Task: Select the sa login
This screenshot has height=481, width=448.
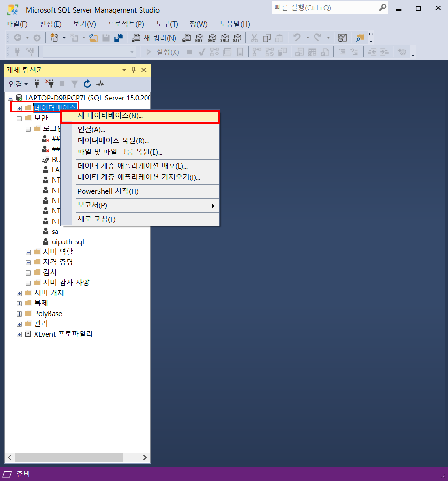Action: [x=55, y=232]
